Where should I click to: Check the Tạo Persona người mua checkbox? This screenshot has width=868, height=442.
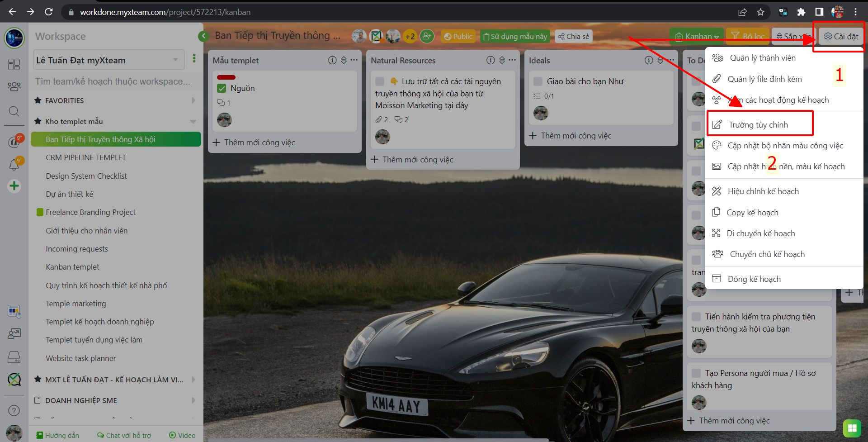coord(696,373)
